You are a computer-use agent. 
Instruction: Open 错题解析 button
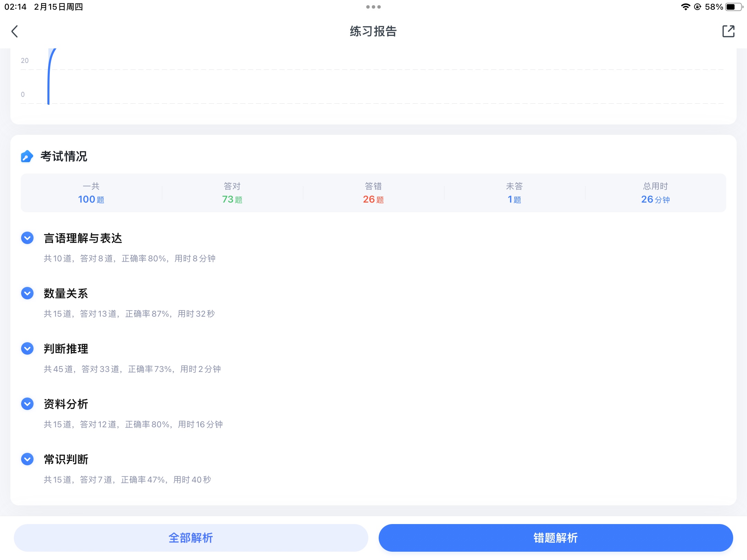tap(555, 538)
